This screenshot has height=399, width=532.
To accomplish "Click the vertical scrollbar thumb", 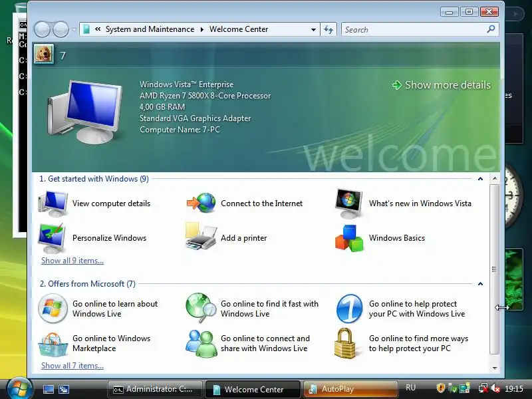I will pyautogui.click(x=494, y=269).
